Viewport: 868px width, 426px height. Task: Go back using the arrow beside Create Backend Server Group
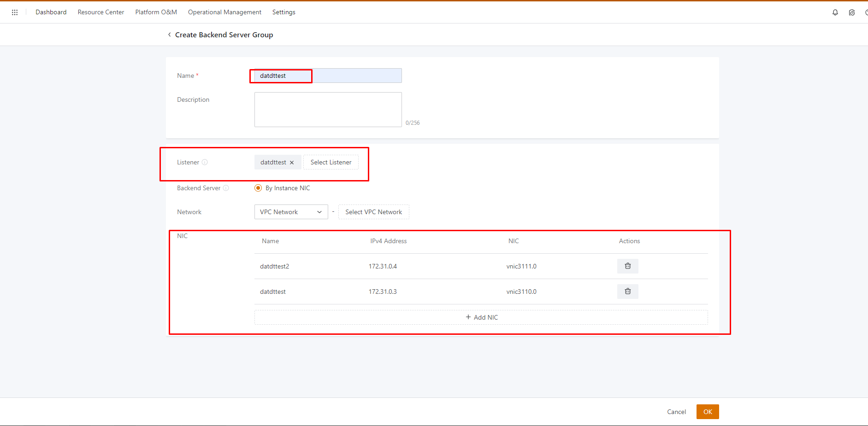click(169, 35)
